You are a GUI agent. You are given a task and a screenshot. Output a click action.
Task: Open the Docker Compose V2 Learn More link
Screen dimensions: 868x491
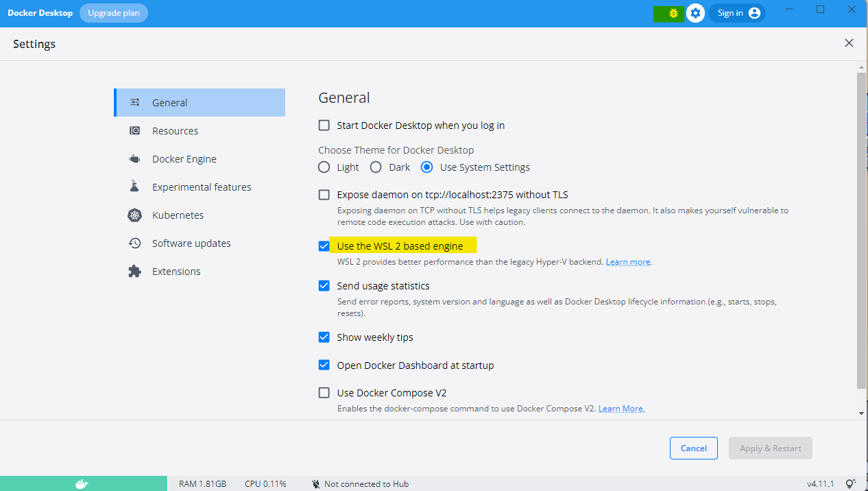pos(621,409)
